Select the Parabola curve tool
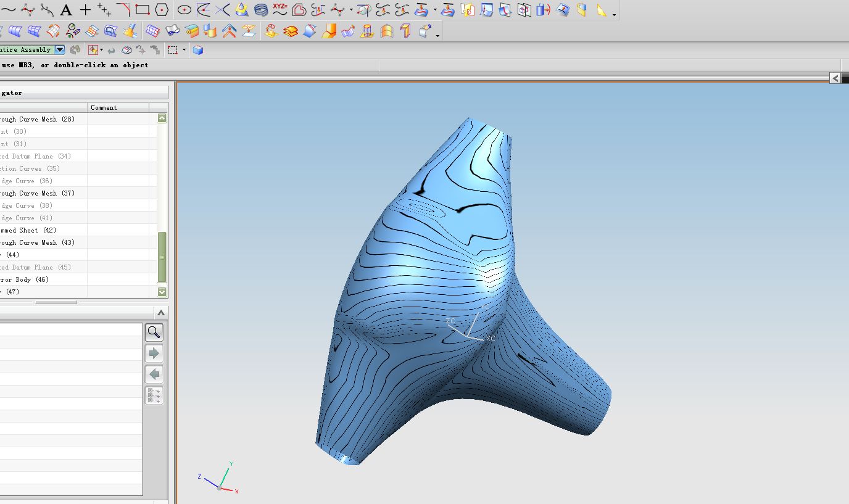Screen dimensions: 849x504 click(204, 10)
